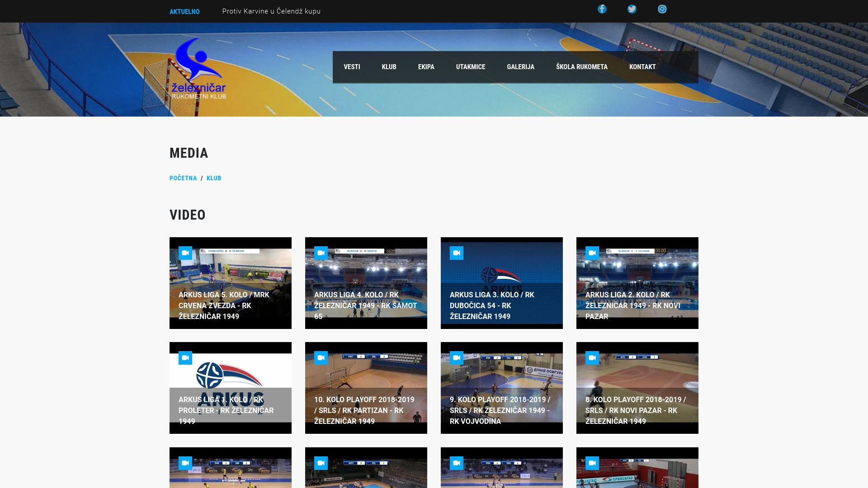Click video icon on 9. kolo playoff card
Viewport: 868px width, 488px height.
coord(457,358)
